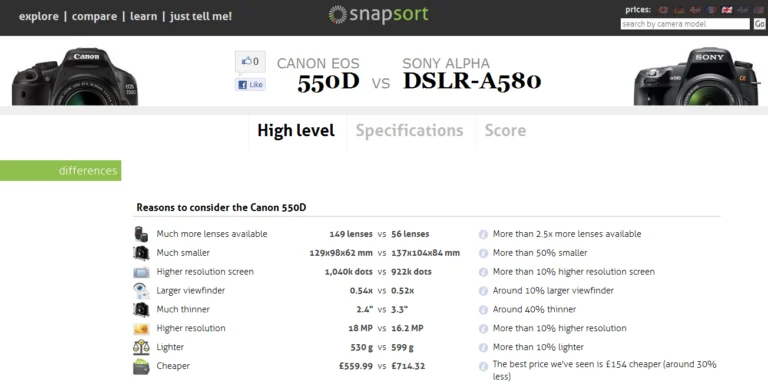The image size is (768, 386).
Task: Click the Larger viewfinder label
Action: click(x=191, y=290)
